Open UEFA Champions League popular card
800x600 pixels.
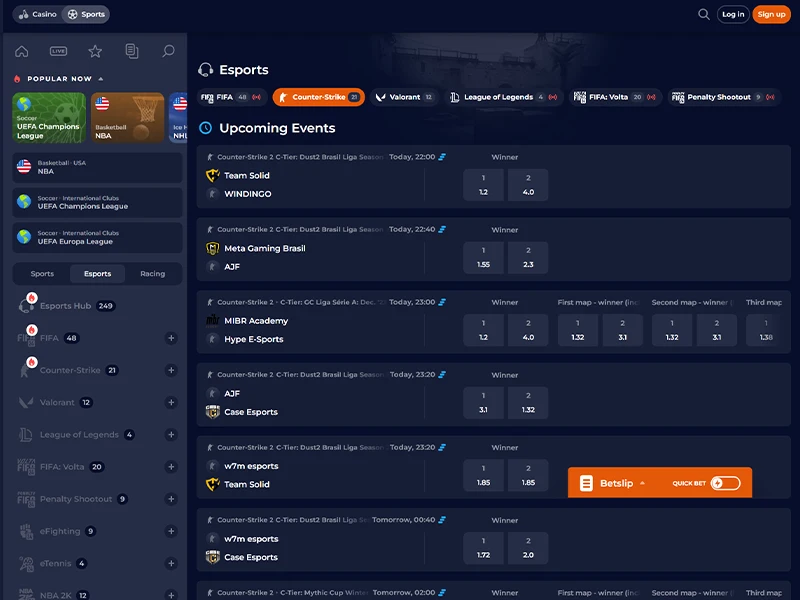49,117
